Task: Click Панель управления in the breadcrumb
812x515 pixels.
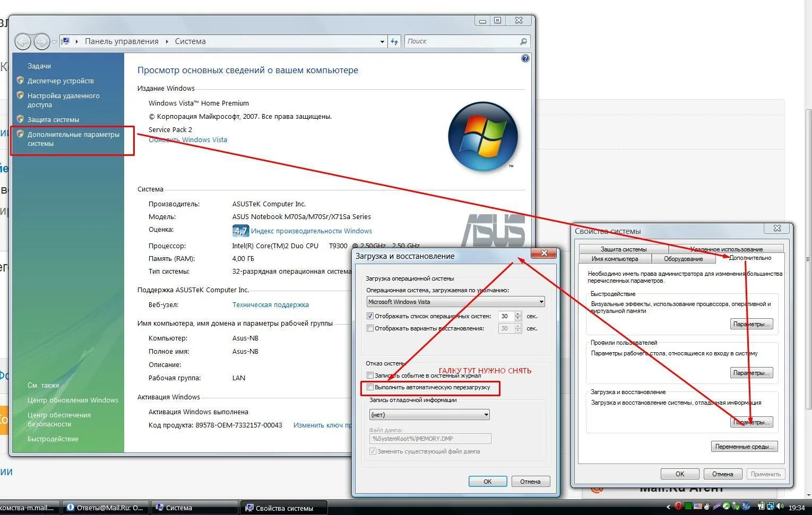Action: [122, 41]
